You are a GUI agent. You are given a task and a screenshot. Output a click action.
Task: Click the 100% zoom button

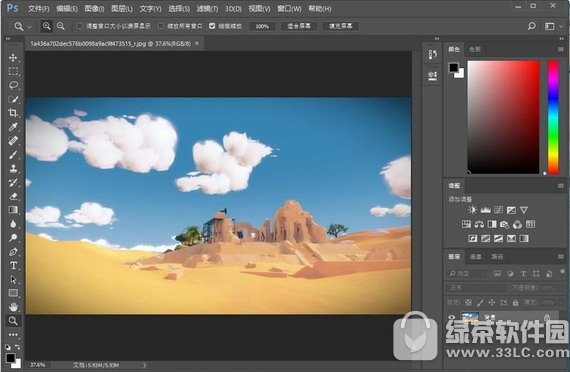point(262,26)
